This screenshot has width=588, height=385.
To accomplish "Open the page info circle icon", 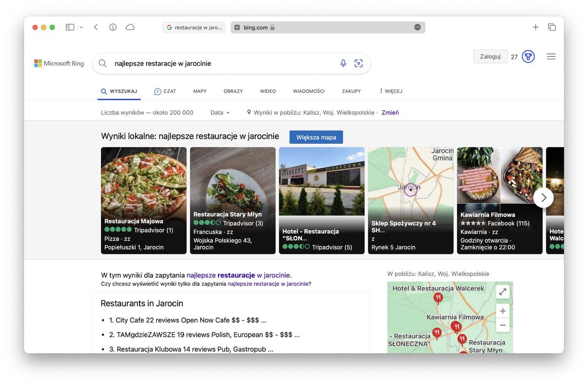I will click(x=113, y=28).
